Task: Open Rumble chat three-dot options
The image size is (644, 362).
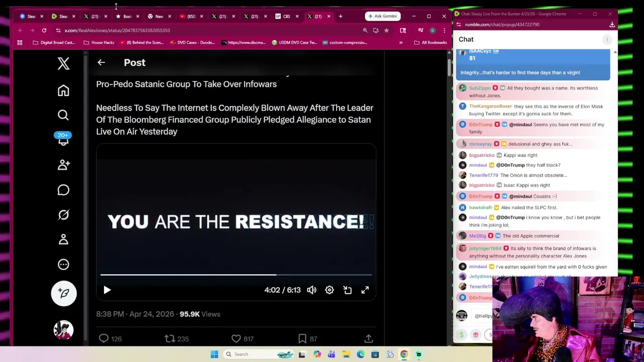Action: [x=607, y=39]
